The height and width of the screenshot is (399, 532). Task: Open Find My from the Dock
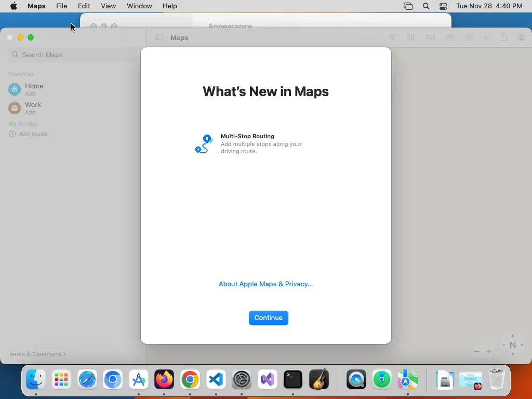[382, 379]
